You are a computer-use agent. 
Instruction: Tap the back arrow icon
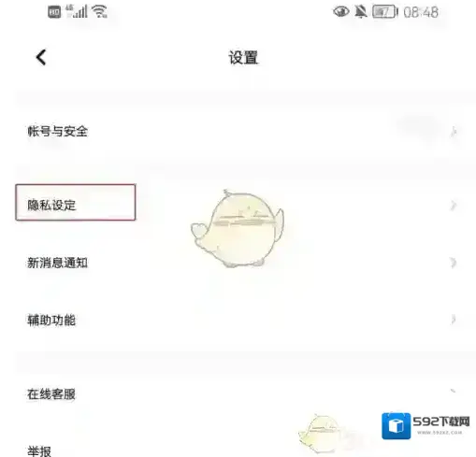[x=41, y=58]
